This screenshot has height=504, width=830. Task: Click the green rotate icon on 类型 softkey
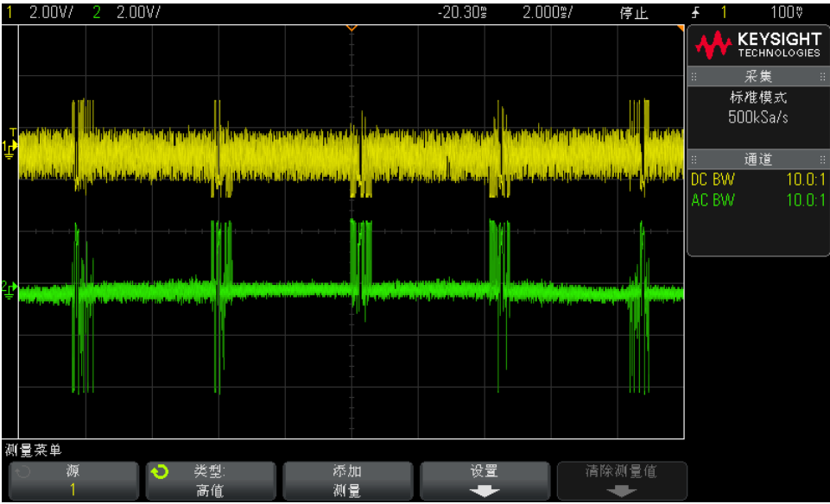[159, 472]
